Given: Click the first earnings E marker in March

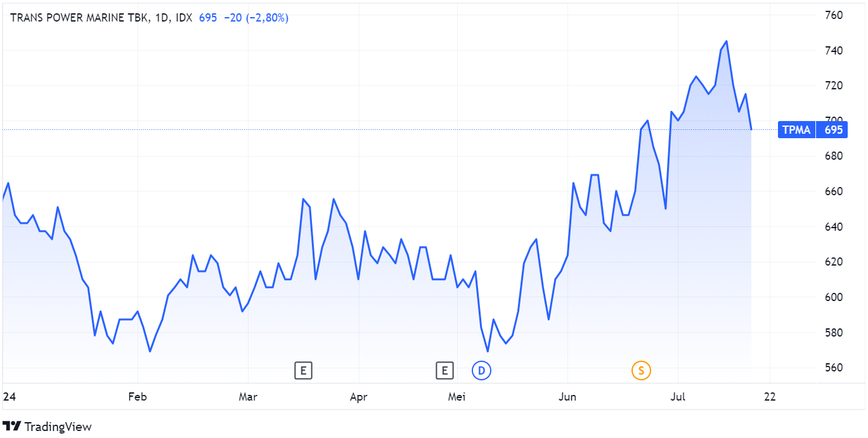Looking at the screenshot, I should [304, 370].
